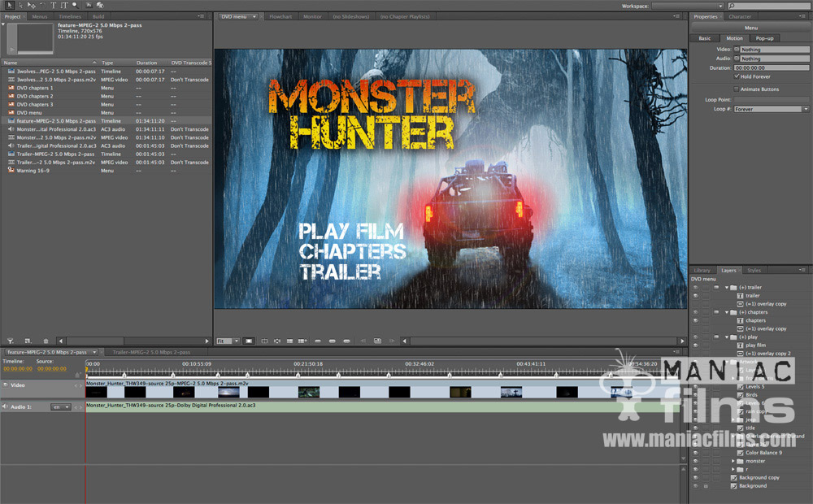Click the timeline playhead at 00:00
Image resolution: width=813 pixels, height=504 pixels.
point(86,370)
